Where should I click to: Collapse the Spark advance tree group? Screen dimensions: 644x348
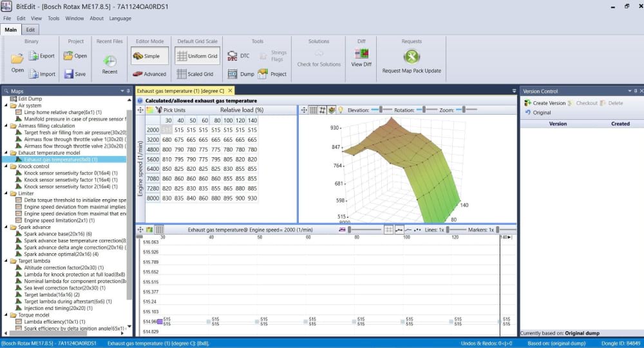click(6, 227)
